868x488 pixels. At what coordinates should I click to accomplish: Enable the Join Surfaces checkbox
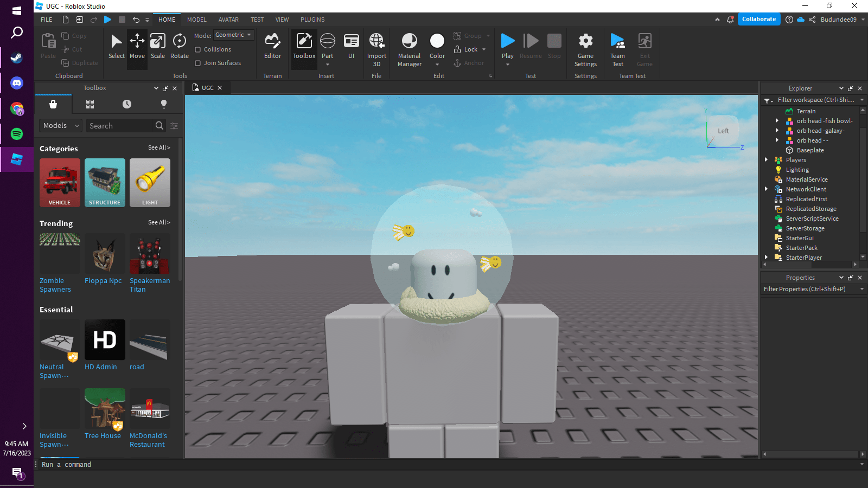pos(198,63)
